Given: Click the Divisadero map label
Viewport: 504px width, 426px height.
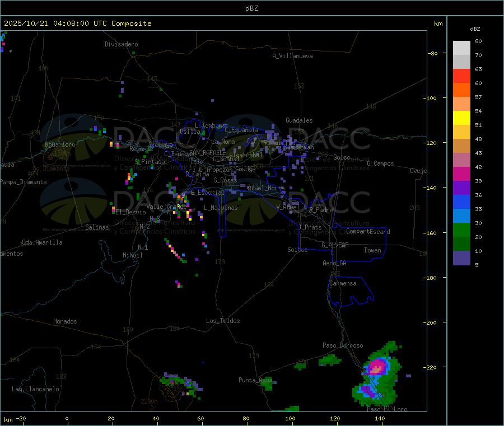Looking at the screenshot, I should [x=121, y=44].
